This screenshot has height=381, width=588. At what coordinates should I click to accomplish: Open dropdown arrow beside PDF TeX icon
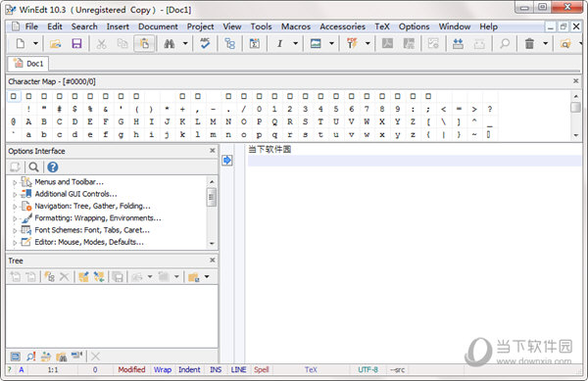367,43
